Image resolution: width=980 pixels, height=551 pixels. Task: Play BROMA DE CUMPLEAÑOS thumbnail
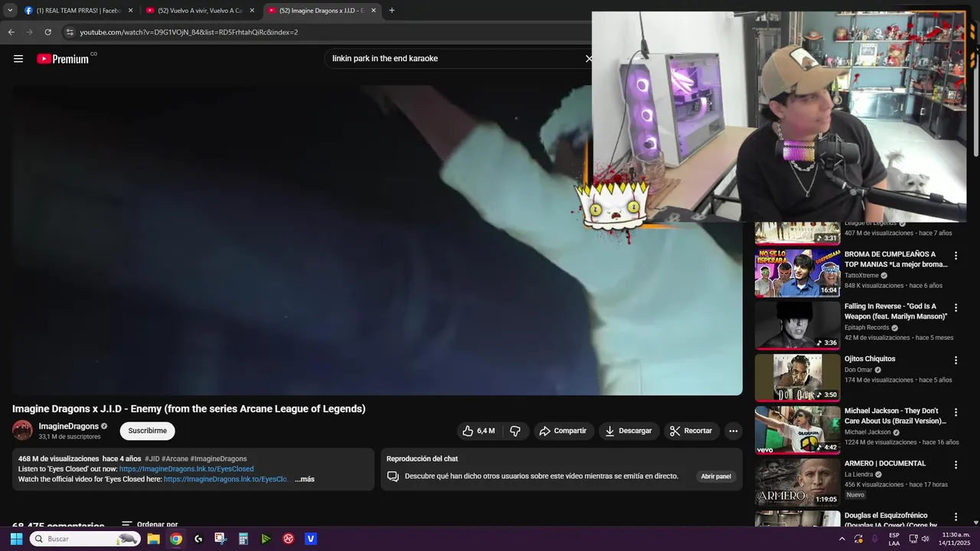(797, 273)
